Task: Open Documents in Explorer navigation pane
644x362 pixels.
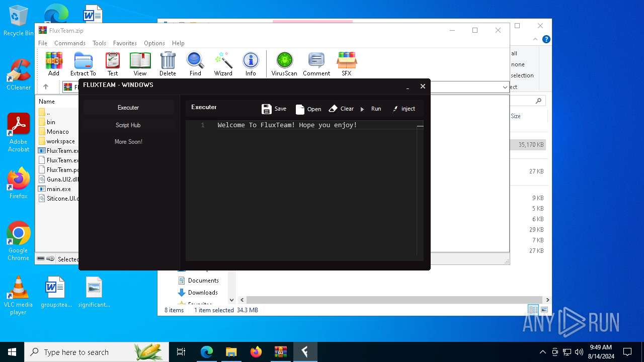Action: coord(198,281)
